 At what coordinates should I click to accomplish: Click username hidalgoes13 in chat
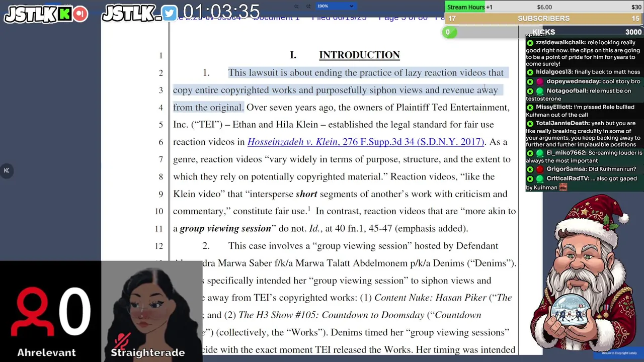(x=554, y=72)
